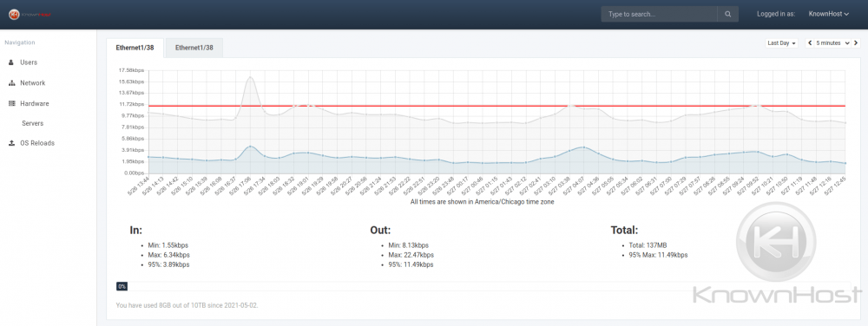Screen dimensions: 868x326
Task: Click the KnownHost logo in header
Action: click(30, 15)
